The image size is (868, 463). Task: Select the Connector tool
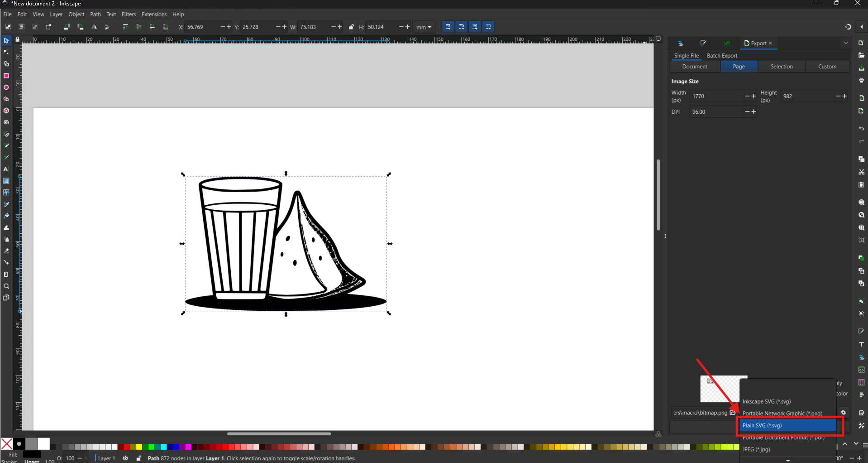click(x=6, y=263)
